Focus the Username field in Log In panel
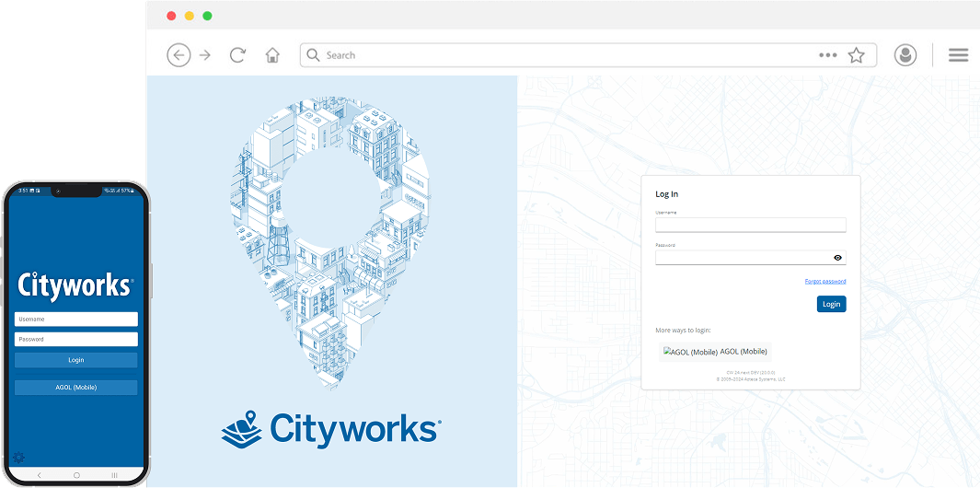Viewport: 980px width, 488px height. click(x=751, y=226)
